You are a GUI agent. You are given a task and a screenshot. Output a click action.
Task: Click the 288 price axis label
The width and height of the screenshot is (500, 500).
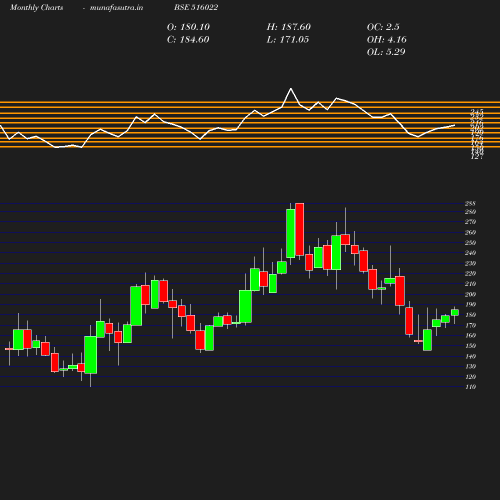click(470, 203)
